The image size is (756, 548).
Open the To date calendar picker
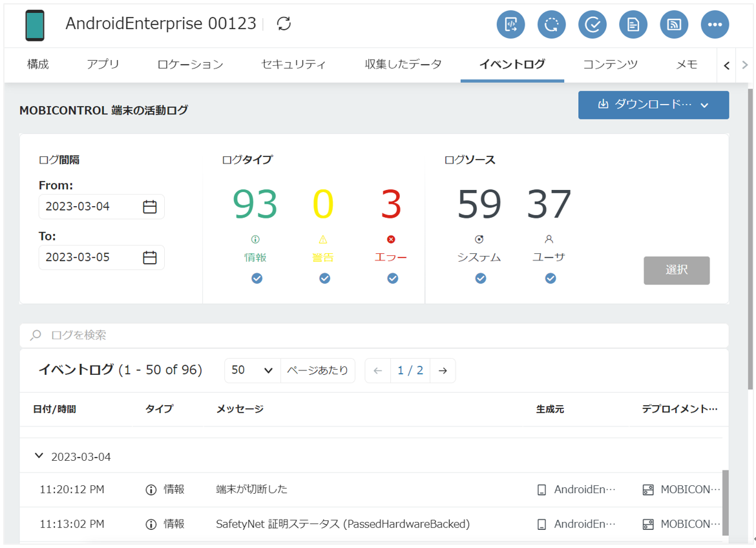click(150, 258)
